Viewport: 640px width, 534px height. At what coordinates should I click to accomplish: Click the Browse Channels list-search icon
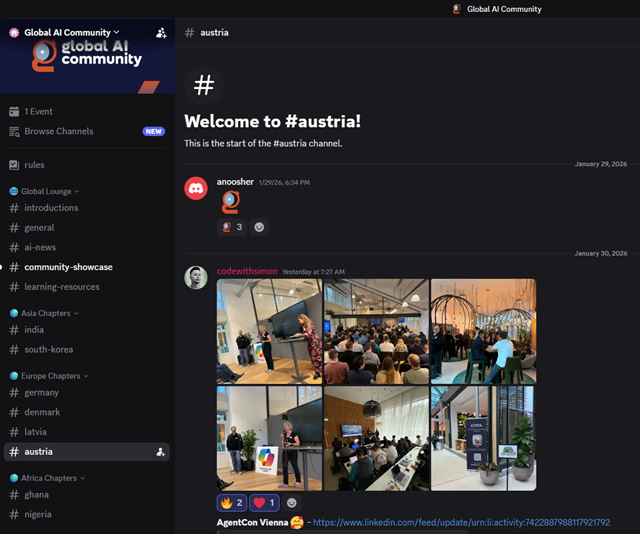click(14, 132)
